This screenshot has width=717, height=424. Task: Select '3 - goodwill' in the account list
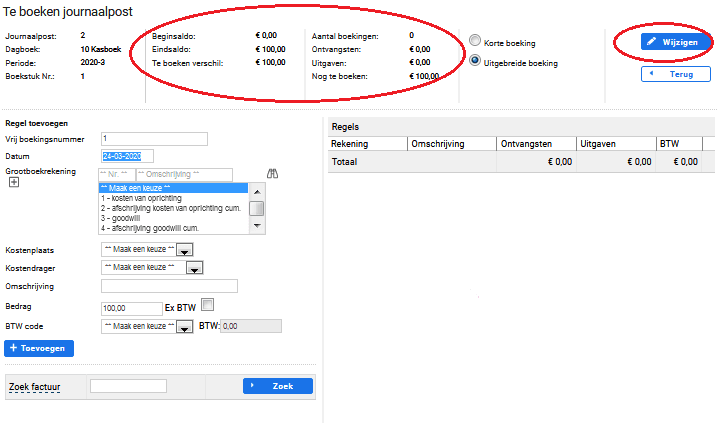[173, 218]
